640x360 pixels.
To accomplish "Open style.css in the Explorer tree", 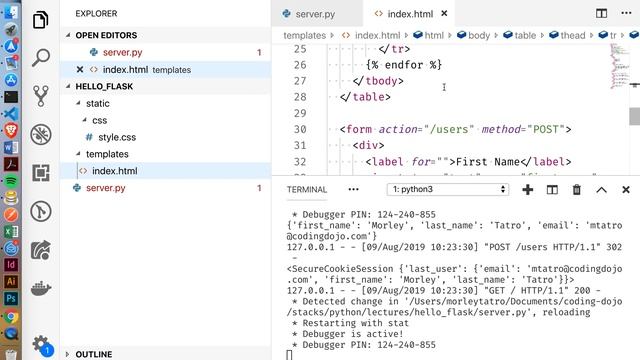I will point(165,137).
